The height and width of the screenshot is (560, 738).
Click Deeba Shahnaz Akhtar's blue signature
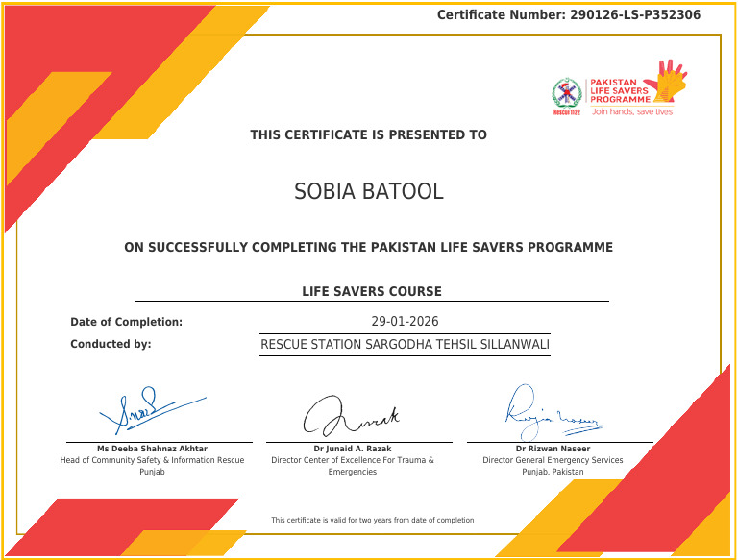[153, 410]
